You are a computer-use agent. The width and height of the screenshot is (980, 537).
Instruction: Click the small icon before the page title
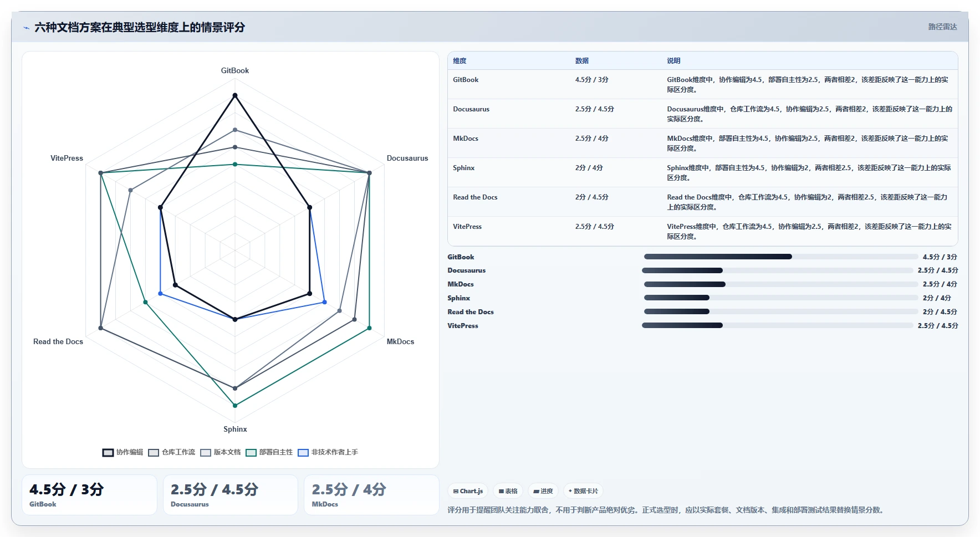click(26, 28)
